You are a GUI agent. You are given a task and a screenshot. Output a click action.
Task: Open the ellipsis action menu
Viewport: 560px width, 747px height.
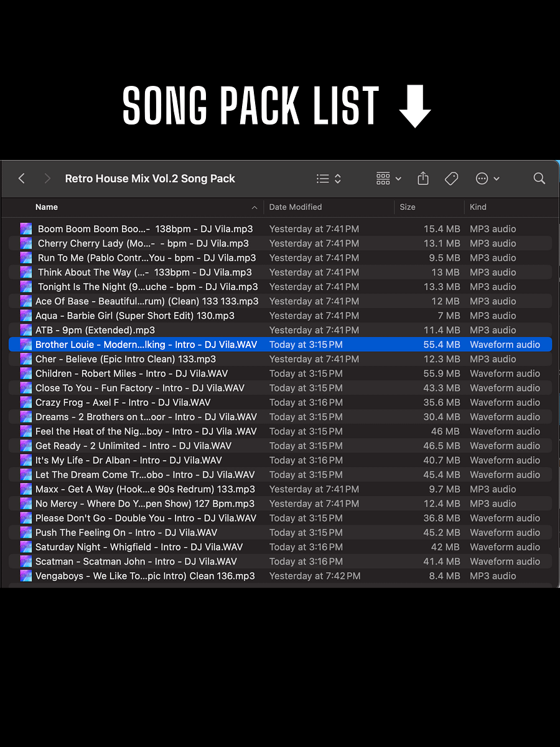[x=487, y=179]
